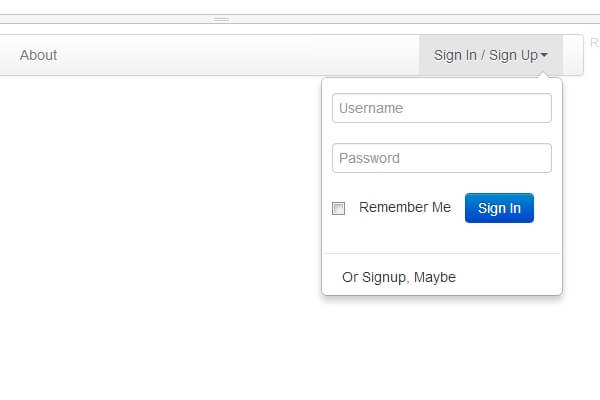Image resolution: width=600 pixels, height=400 pixels.
Task: Enable the Remember Me checkbox
Action: [x=338, y=208]
